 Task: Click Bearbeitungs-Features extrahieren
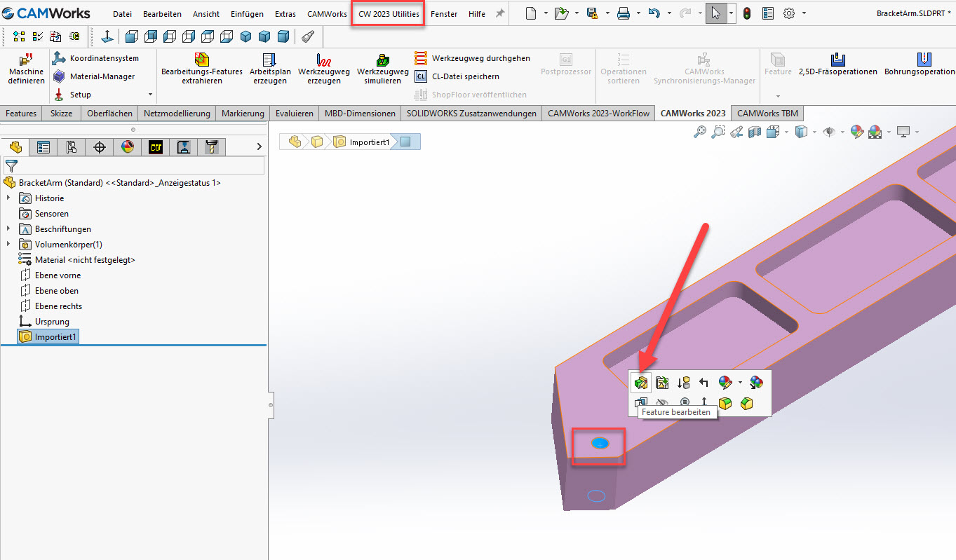(202, 69)
